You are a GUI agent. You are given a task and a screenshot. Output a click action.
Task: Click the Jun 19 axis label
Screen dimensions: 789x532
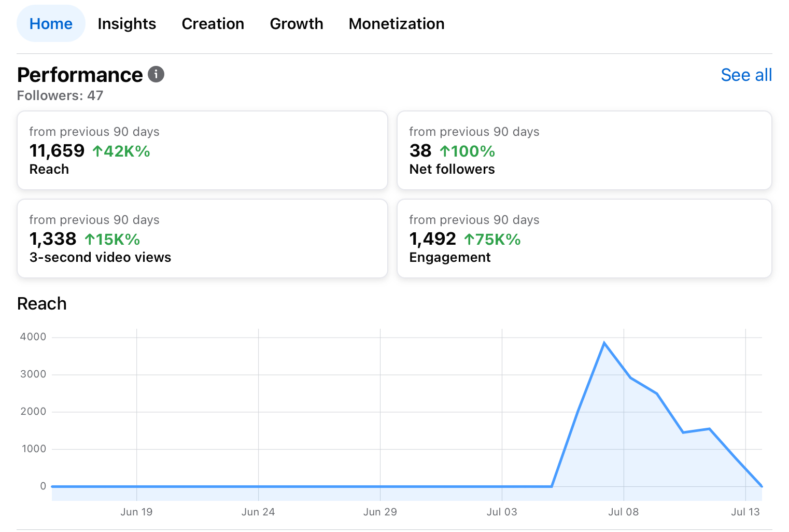pos(137,512)
